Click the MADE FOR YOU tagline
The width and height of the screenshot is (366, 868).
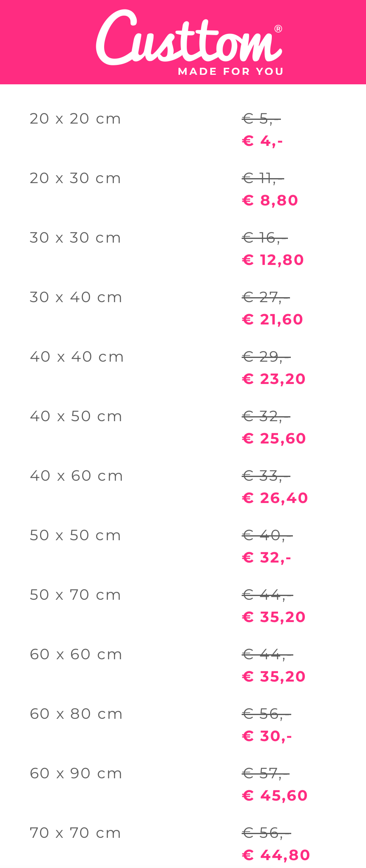coord(231,72)
